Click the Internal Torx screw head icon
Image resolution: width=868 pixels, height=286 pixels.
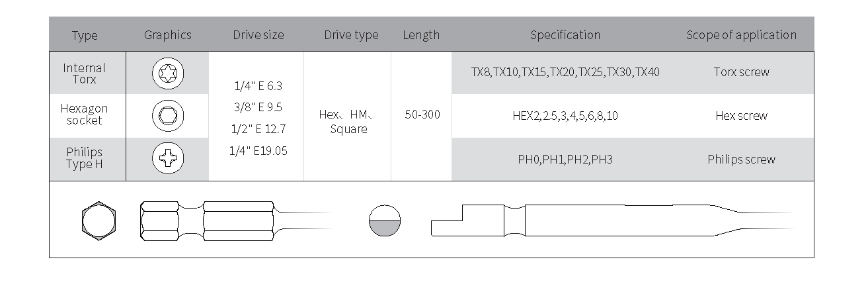[167, 73]
